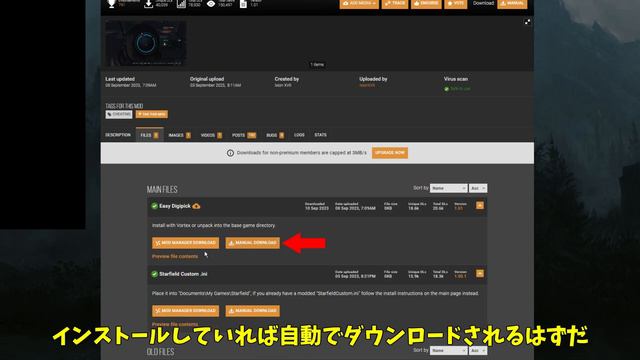Open Preview file contents for Easy Digipick
This screenshot has height=360, width=640.
175,256
